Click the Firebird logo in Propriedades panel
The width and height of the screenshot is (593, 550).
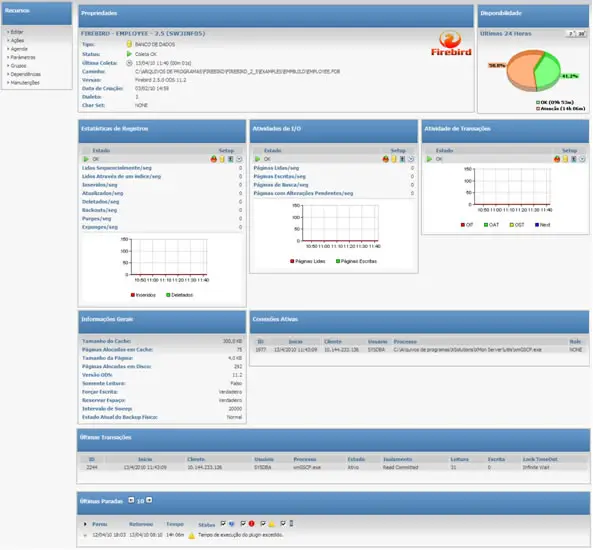tap(451, 44)
